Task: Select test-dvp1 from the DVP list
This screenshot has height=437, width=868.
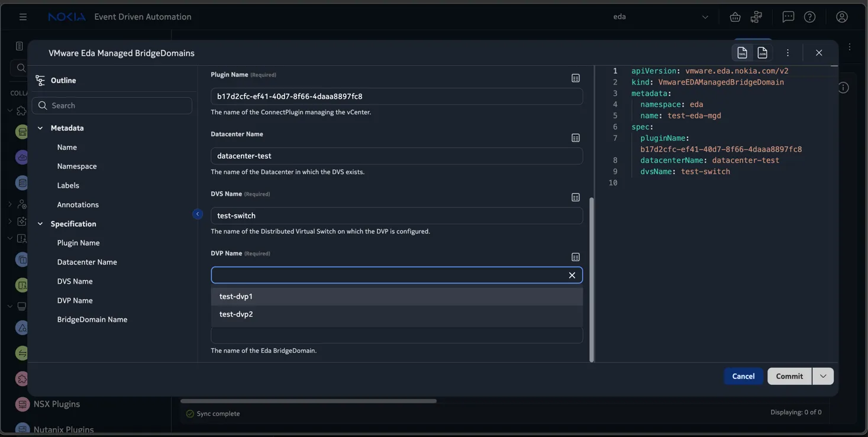Action: [x=396, y=296]
